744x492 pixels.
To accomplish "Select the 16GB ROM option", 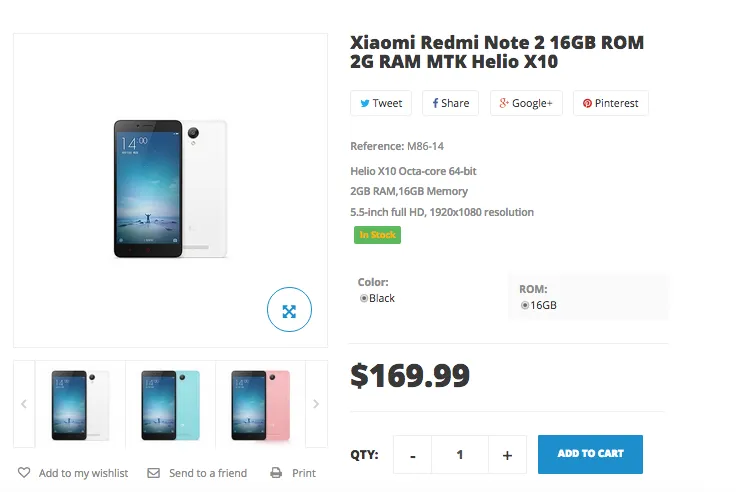I will pos(525,305).
